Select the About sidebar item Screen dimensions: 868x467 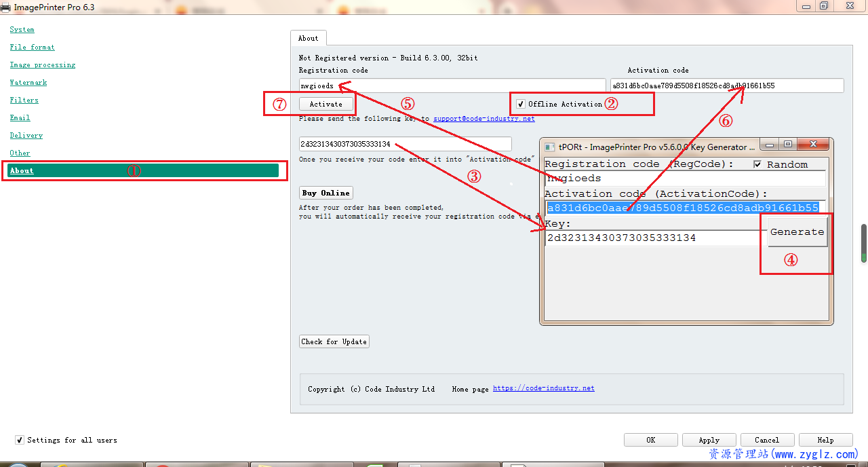[143, 170]
